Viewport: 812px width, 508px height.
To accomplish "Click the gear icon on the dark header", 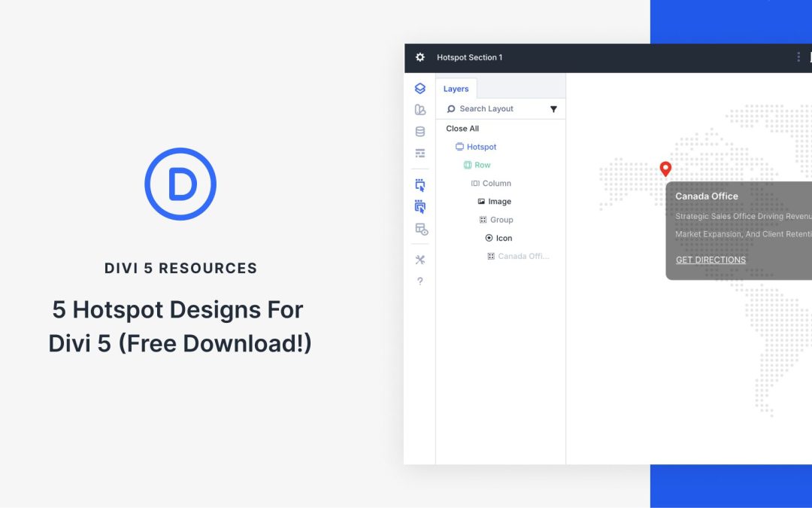I will point(420,57).
